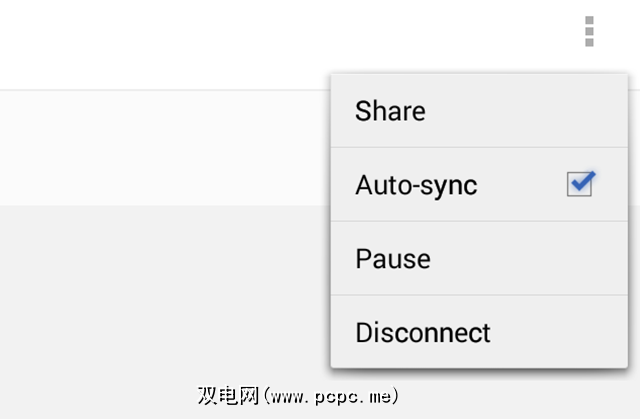Click the white header bar left of the dots
Image resolution: width=640 pixels, height=419 pixels.
(250, 40)
